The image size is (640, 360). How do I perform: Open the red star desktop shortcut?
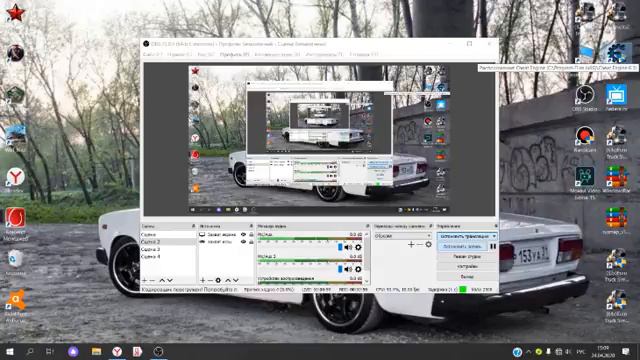point(16,12)
